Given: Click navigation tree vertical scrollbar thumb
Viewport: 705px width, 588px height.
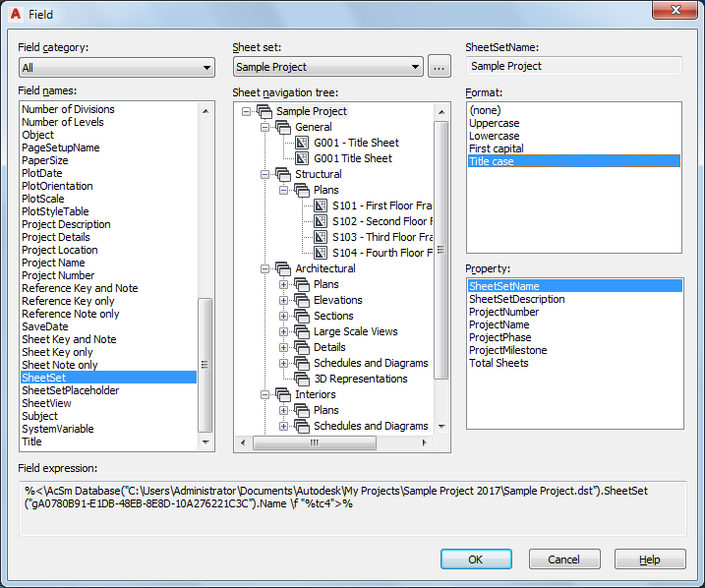Looking at the screenshot, I should (441, 251).
